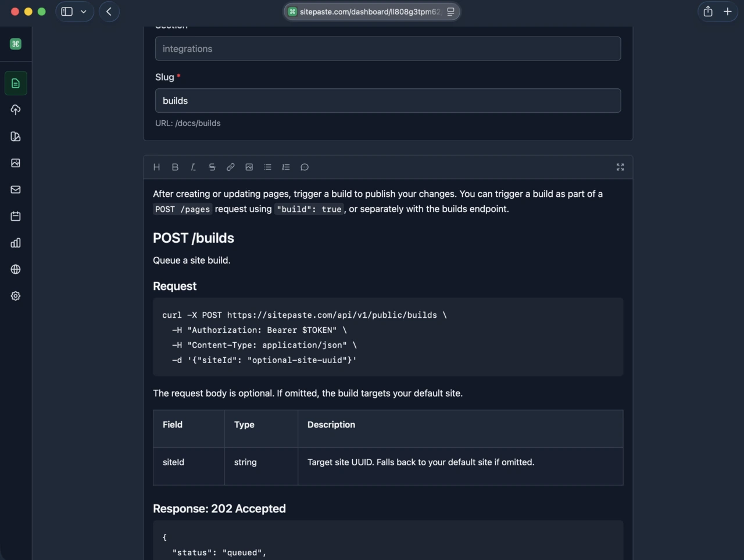Click the siteId optional-site-uuid code line
The image size is (744, 560).
click(264, 360)
